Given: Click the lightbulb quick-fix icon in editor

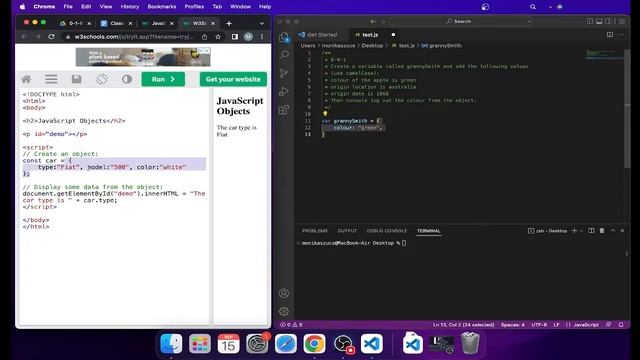Looking at the screenshot, I should pos(325,114).
